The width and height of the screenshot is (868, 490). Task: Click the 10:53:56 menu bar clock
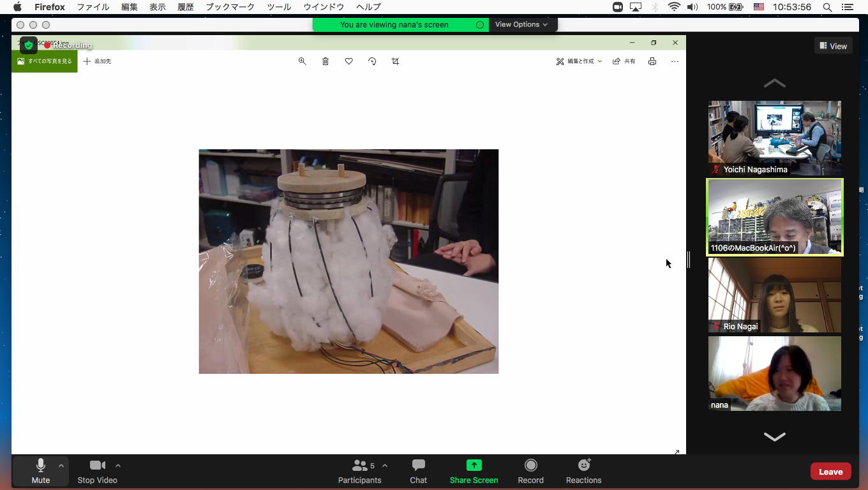[x=791, y=7]
